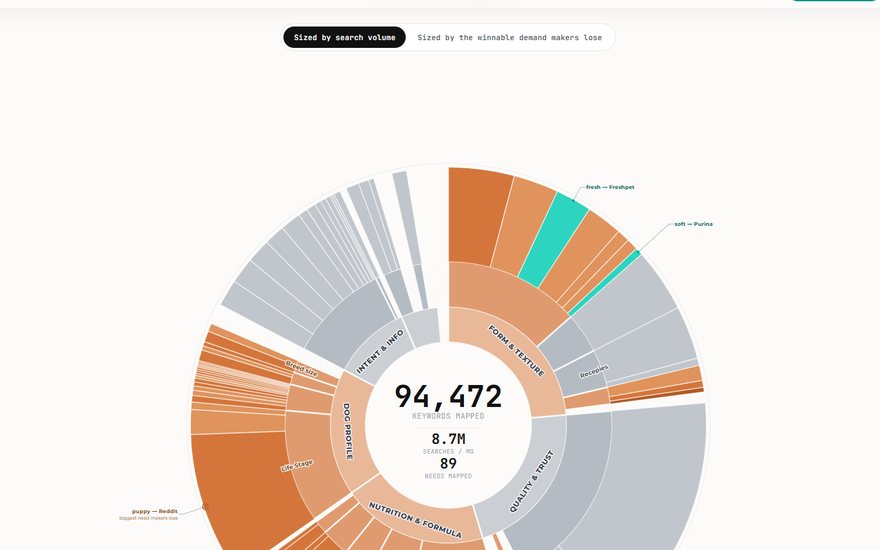Select the FORM & TEXTURE ring segment
880x550 pixels.
tap(514, 354)
